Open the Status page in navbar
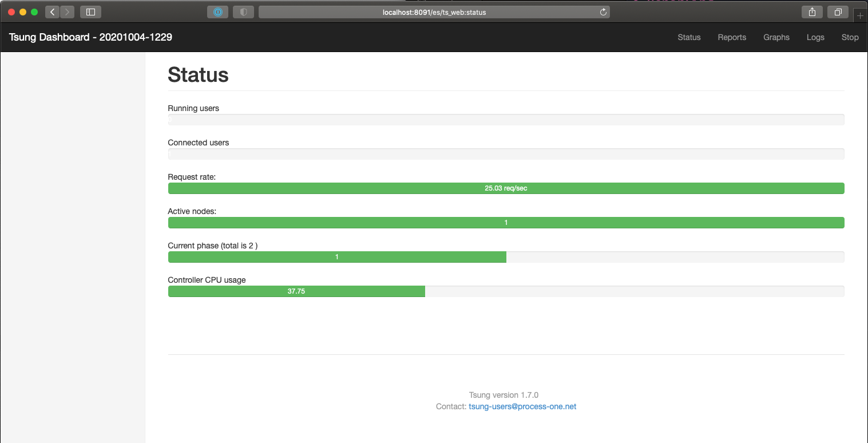The width and height of the screenshot is (868, 443). point(689,37)
